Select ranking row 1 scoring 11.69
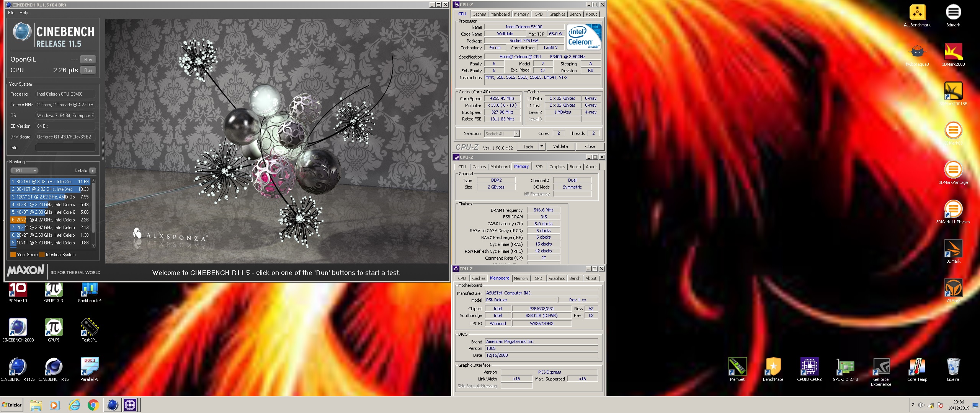Image resolution: width=980 pixels, height=413 pixels. click(51, 182)
